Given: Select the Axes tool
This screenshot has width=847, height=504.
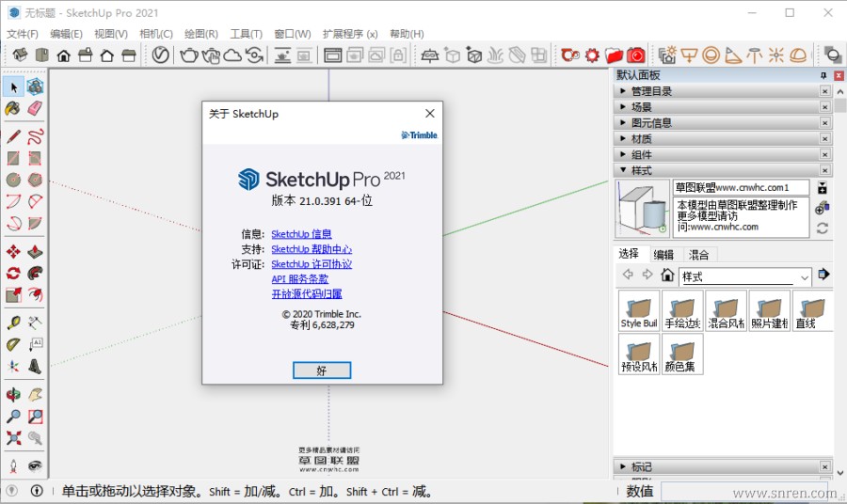Looking at the screenshot, I should [x=13, y=367].
